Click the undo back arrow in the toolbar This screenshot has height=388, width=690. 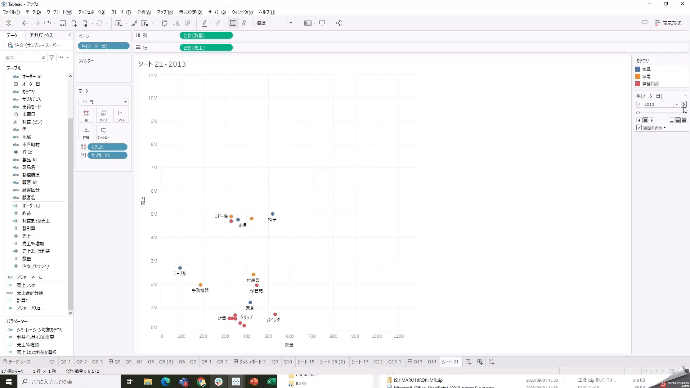coord(25,23)
